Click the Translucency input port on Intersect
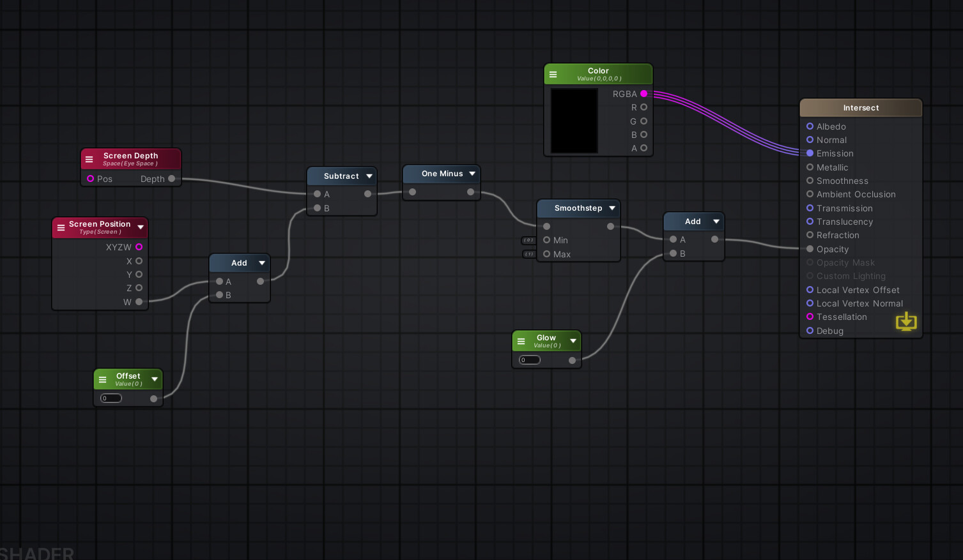Viewport: 963px width, 560px height. click(x=810, y=222)
